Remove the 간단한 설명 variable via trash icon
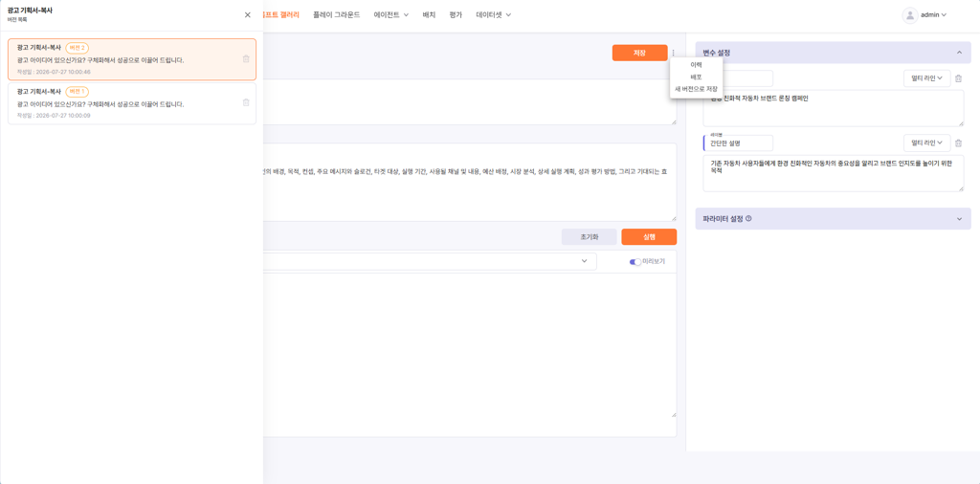The image size is (980, 484). [x=959, y=143]
